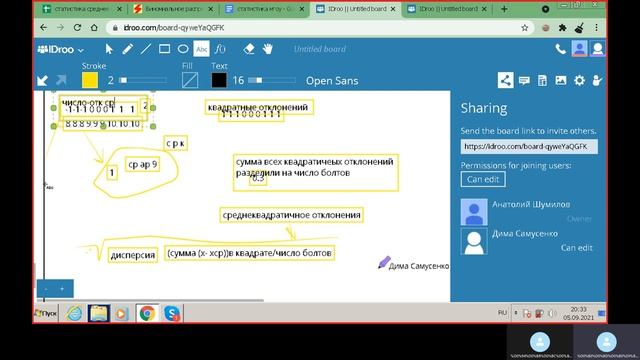This screenshot has width=640, height=360.
Task: Open file explorer folder from taskbar
Action: (x=98, y=313)
